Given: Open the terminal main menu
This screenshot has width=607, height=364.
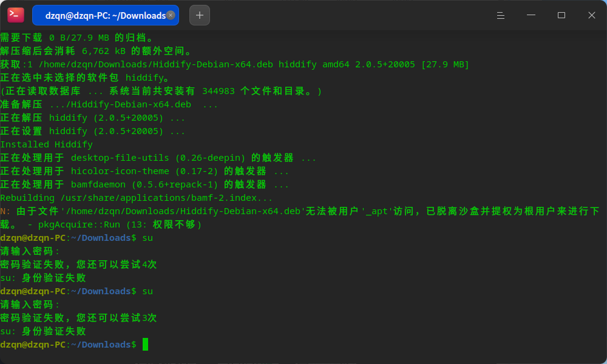Looking at the screenshot, I should point(501,15).
